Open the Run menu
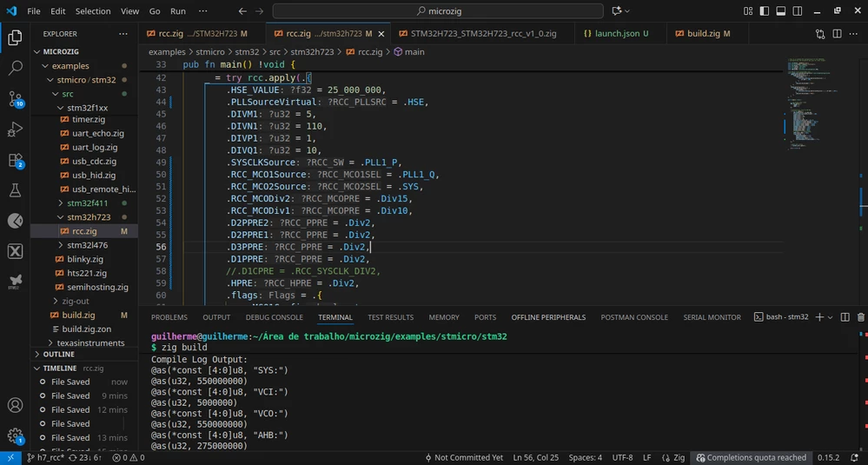Image resolution: width=868 pixels, height=465 pixels. pyautogui.click(x=178, y=11)
